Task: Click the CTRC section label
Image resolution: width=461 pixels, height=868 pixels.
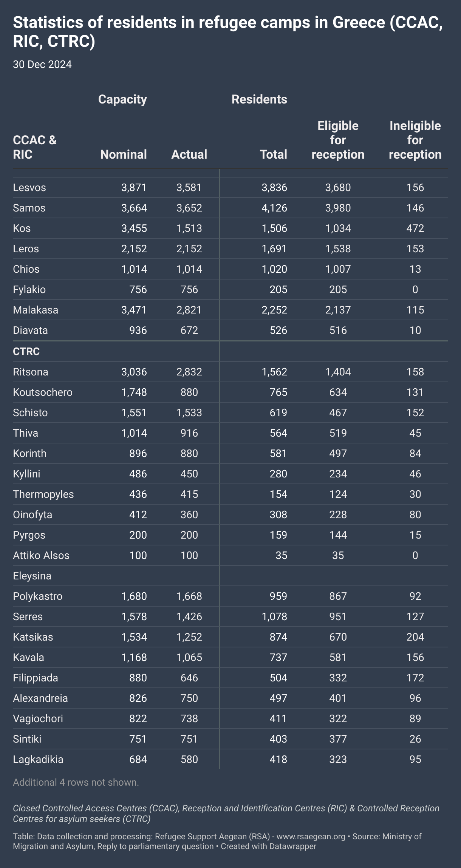Action: [26, 351]
